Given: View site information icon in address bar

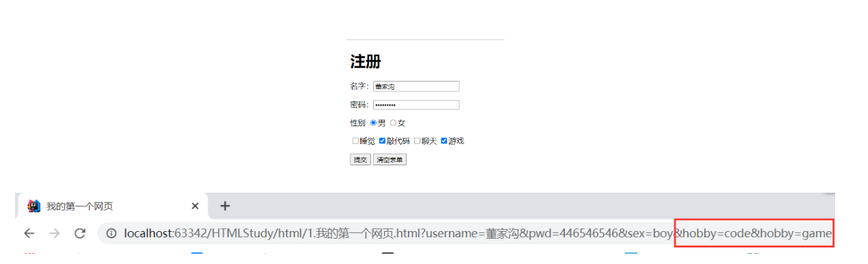Looking at the screenshot, I should point(112,233).
